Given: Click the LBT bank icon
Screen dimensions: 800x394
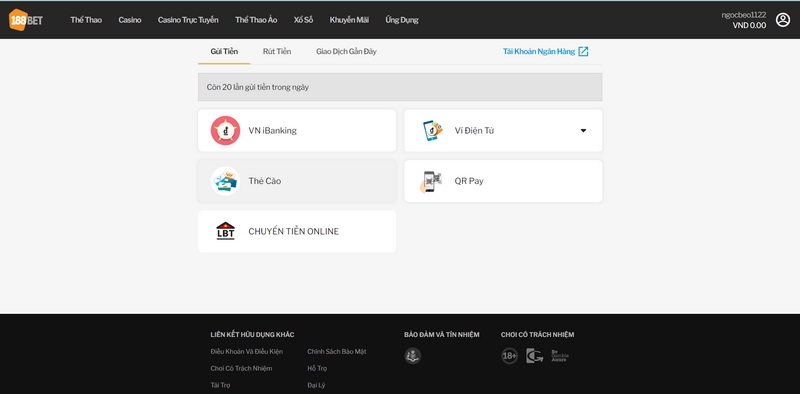Looking at the screenshot, I should point(226,231).
